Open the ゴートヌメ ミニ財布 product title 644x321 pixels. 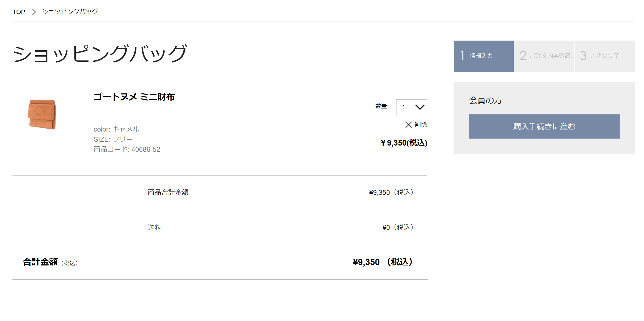[x=134, y=97]
